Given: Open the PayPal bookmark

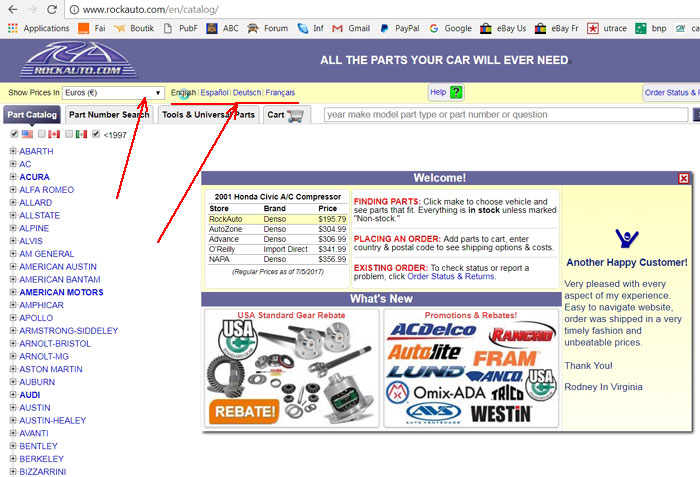Looking at the screenshot, I should (399, 28).
